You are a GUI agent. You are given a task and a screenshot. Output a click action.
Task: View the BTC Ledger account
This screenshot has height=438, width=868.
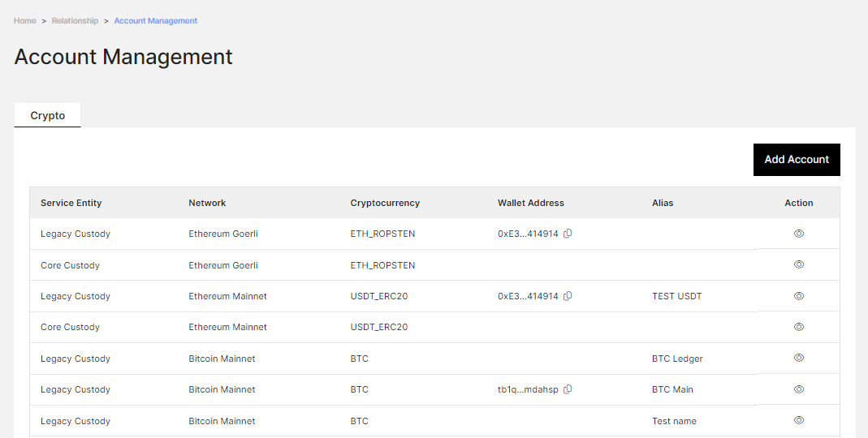pos(798,358)
